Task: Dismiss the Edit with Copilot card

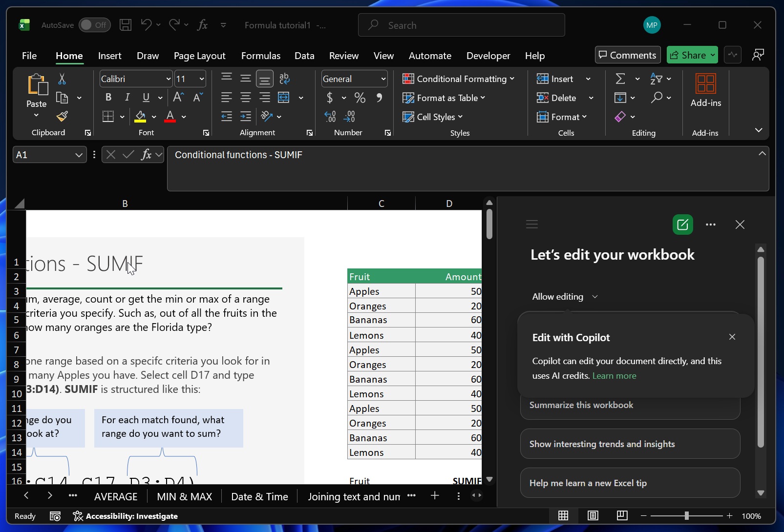Action: (x=732, y=337)
